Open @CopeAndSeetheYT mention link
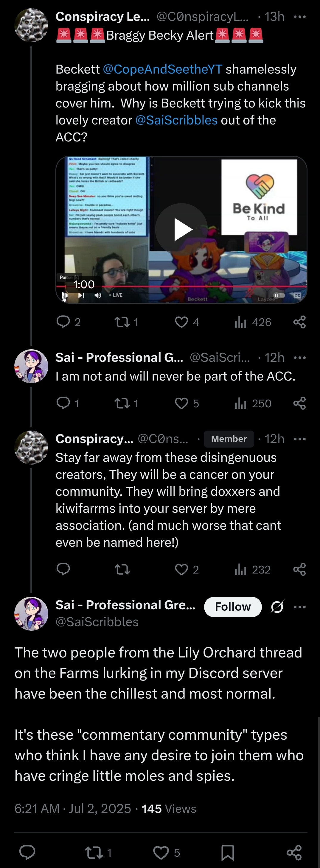The height and width of the screenshot is (868, 320). pos(162,69)
